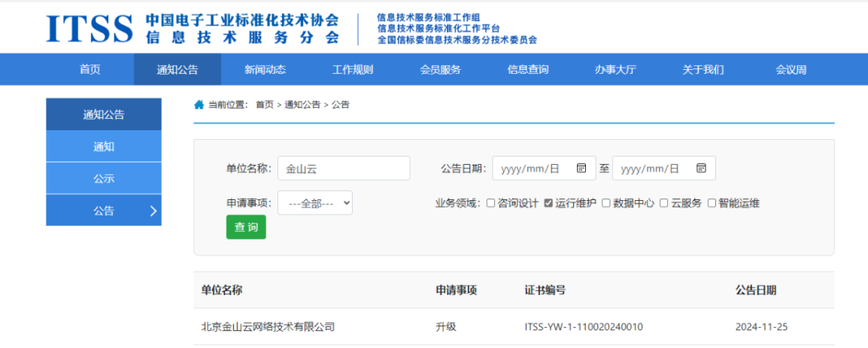Screen dimensions: 868x348
Task: Open calendar picker for end date
Action: [x=701, y=169]
